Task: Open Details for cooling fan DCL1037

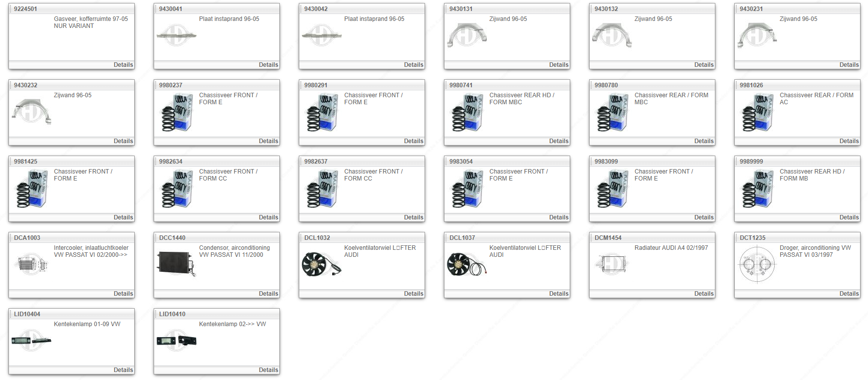Action: 558,294
